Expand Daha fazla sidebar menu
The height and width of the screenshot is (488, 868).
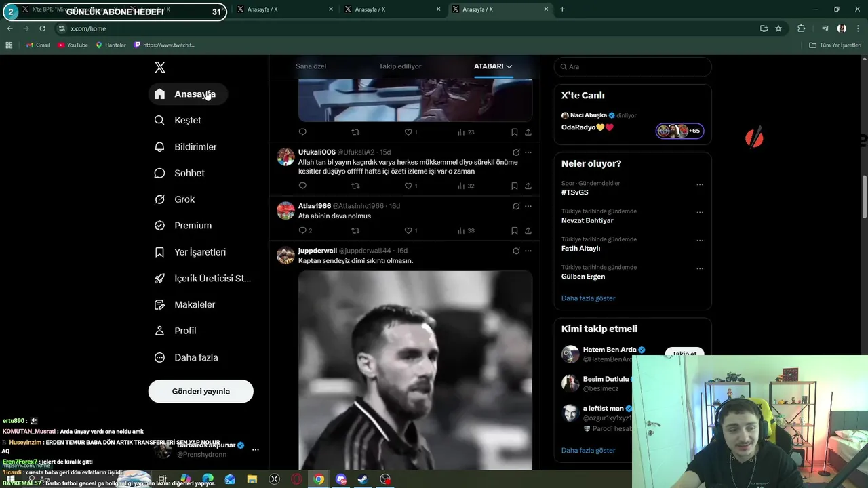(x=188, y=357)
